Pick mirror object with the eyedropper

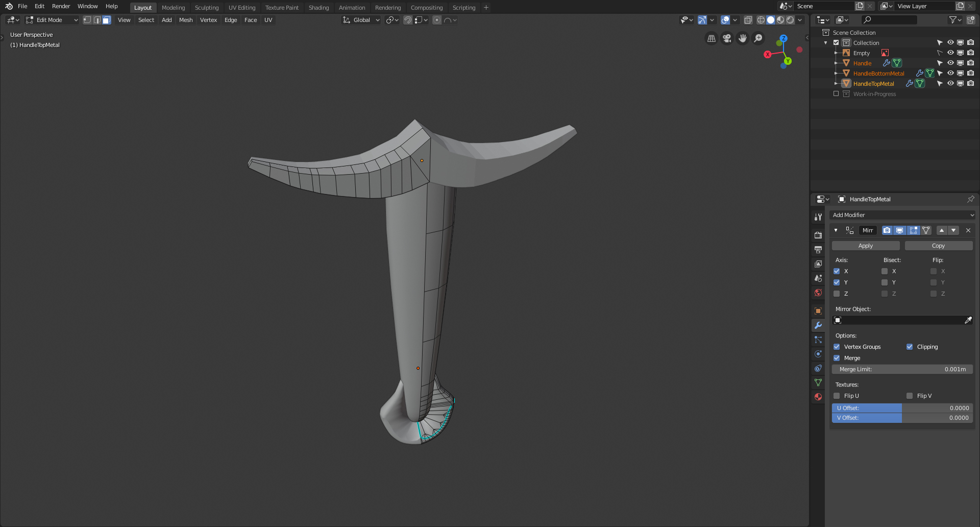tap(968, 320)
